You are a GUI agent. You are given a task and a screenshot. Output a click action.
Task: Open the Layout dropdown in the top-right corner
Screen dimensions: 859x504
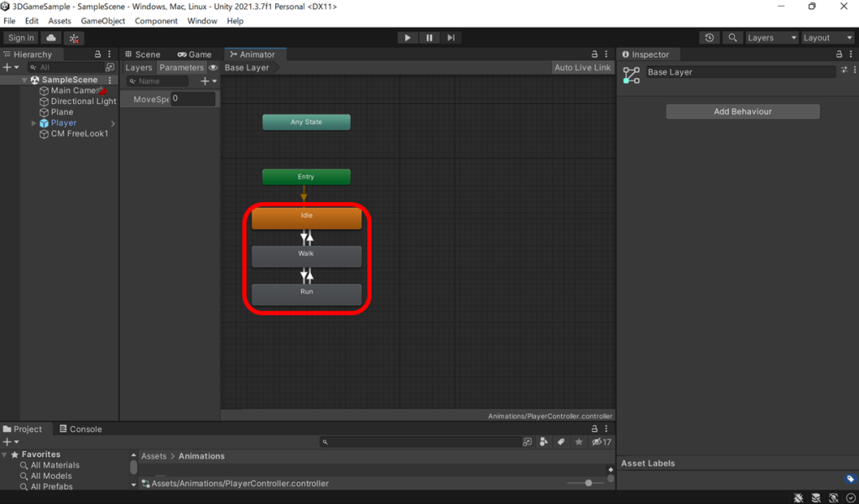pyautogui.click(x=826, y=37)
